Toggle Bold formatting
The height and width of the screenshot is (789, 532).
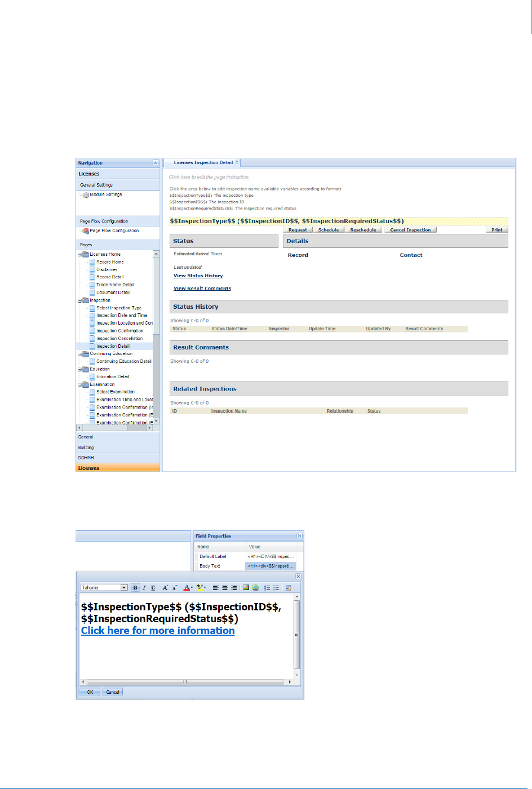click(135, 587)
